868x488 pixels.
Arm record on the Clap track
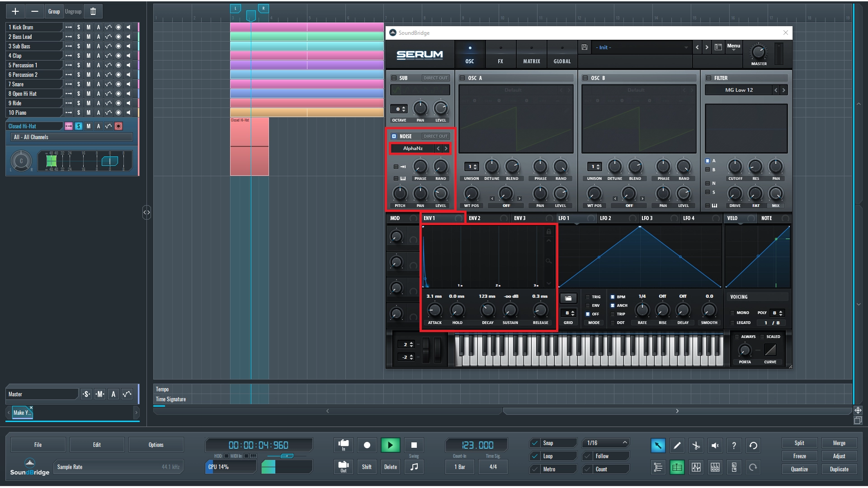(118, 56)
